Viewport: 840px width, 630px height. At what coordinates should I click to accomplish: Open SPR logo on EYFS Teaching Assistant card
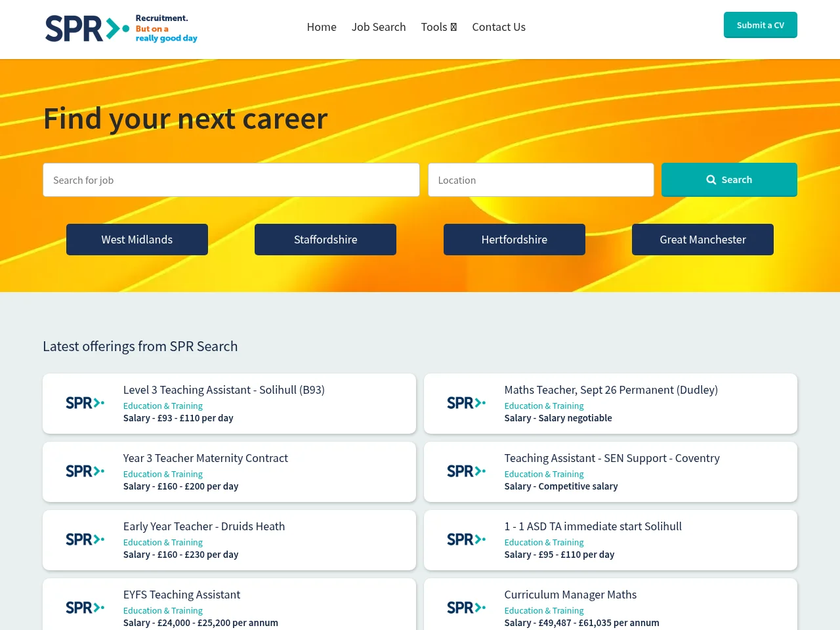coord(85,608)
